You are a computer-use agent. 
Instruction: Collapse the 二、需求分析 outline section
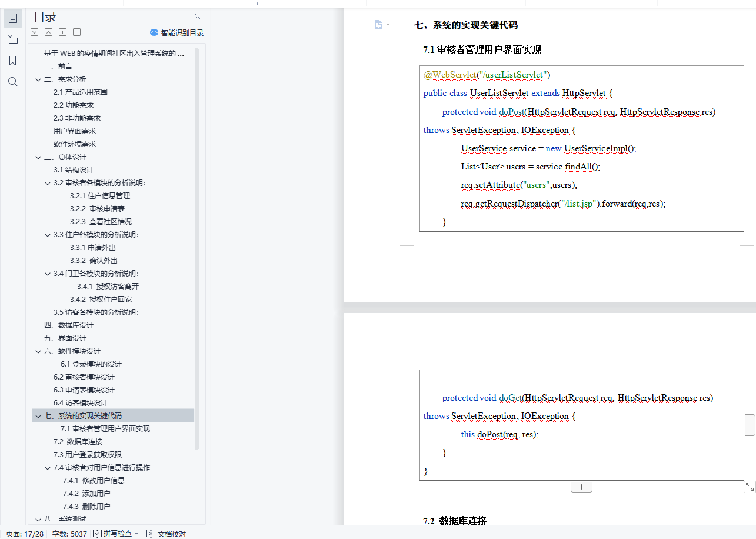pos(38,79)
